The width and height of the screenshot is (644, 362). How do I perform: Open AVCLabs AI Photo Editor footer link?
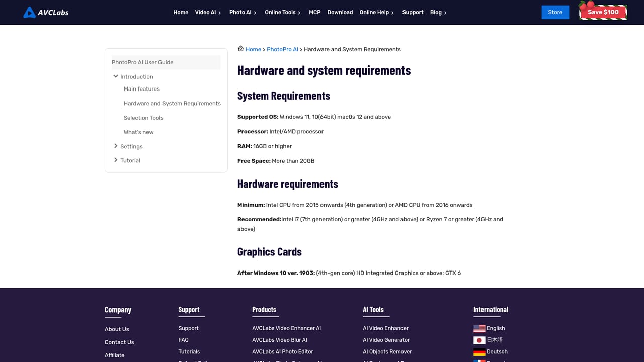click(x=283, y=352)
